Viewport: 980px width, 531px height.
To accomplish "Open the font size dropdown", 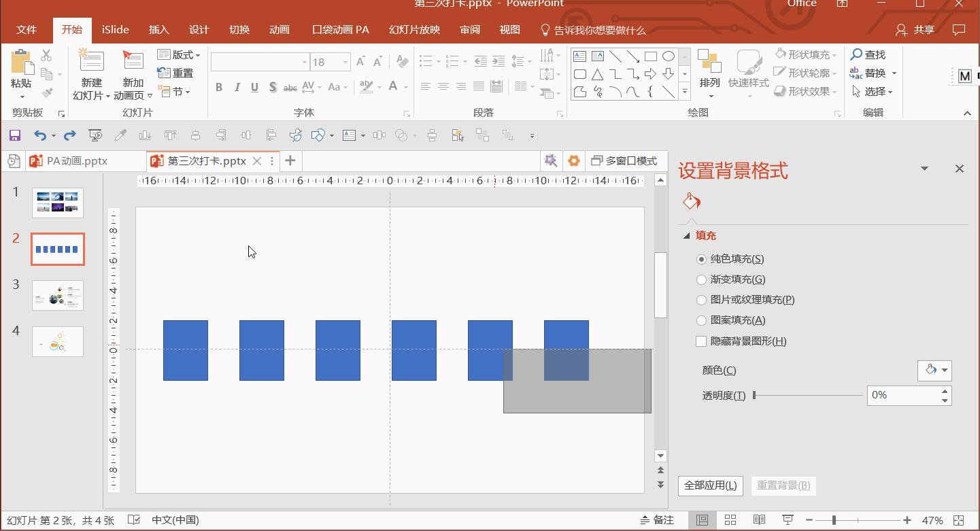I will click(345, 63).
